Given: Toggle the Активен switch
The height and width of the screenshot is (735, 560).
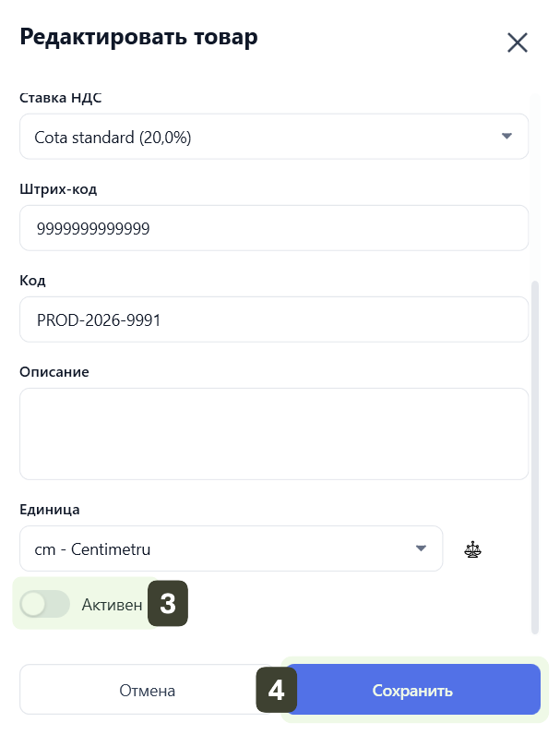Looking at the screenshot, I should coord(45,605).
